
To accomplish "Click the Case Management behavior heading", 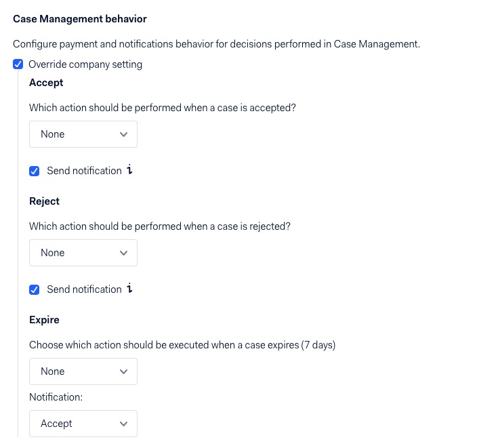I will (x=80, y=19).
